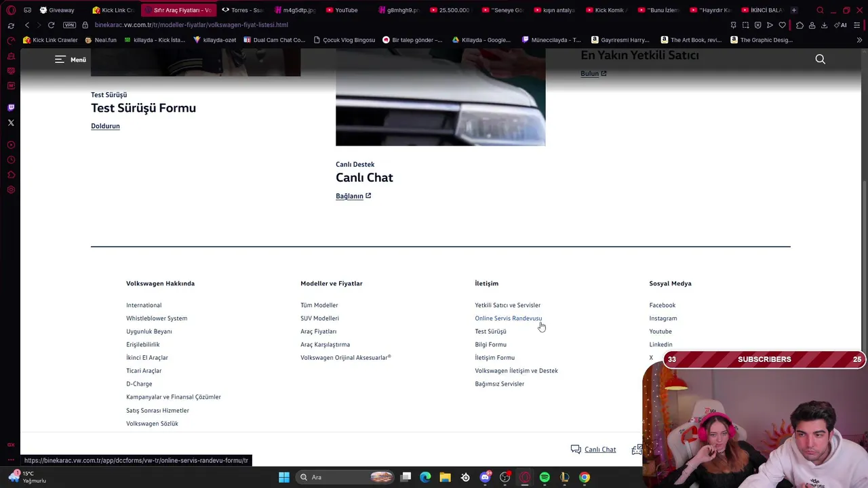Click the tab search magnifier icon
Screen dimensions: 868x488
820,10
